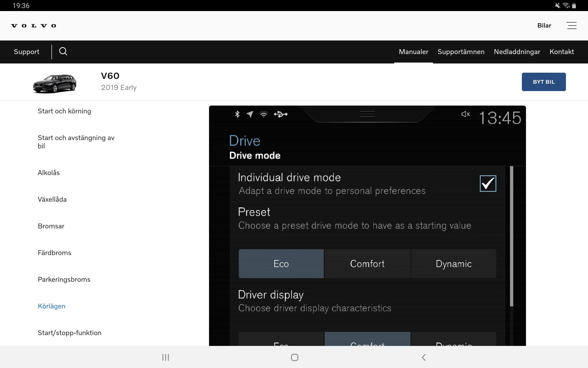Viewport: 588px width, 368px height.
Task: Click the tablet battery status icon
Action: pyautogui.click(x=574, y=5)
